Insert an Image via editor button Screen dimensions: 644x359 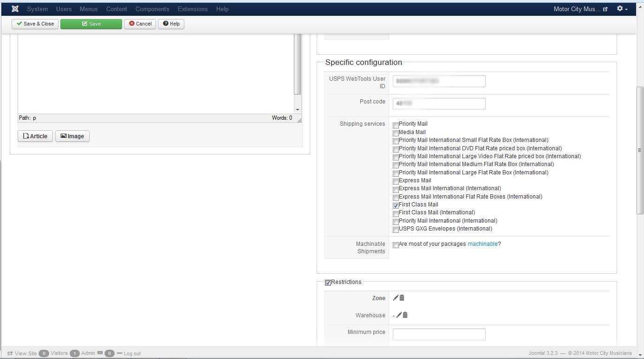coord(72,136)
